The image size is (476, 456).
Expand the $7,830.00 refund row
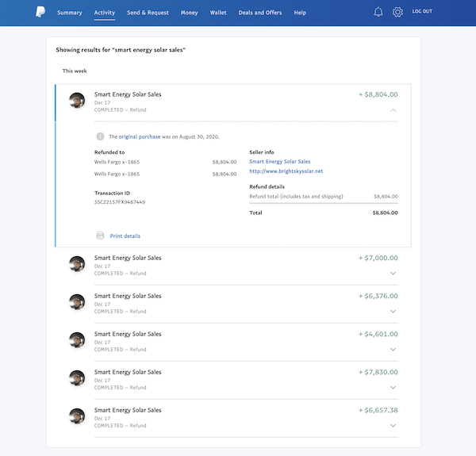click(x=393, y=388)
